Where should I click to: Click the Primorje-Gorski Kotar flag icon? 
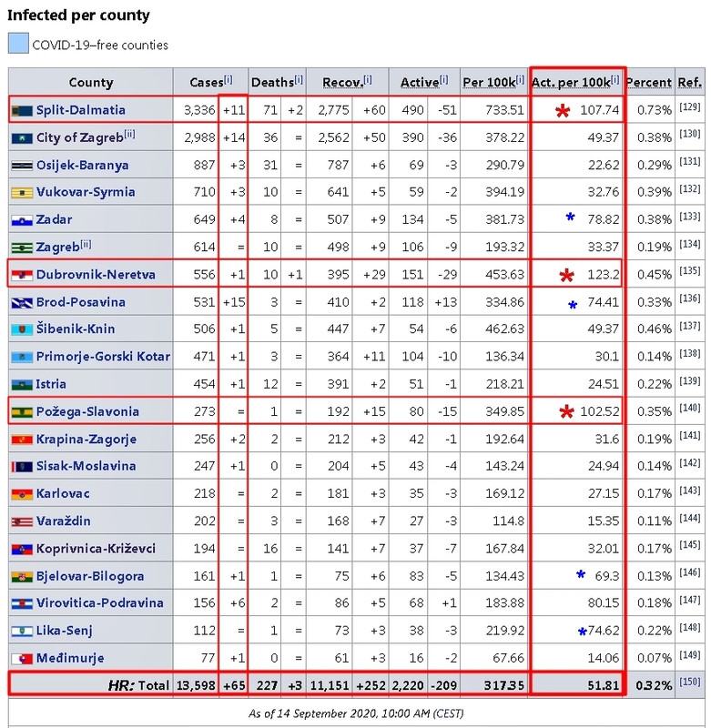click(22, 357)
